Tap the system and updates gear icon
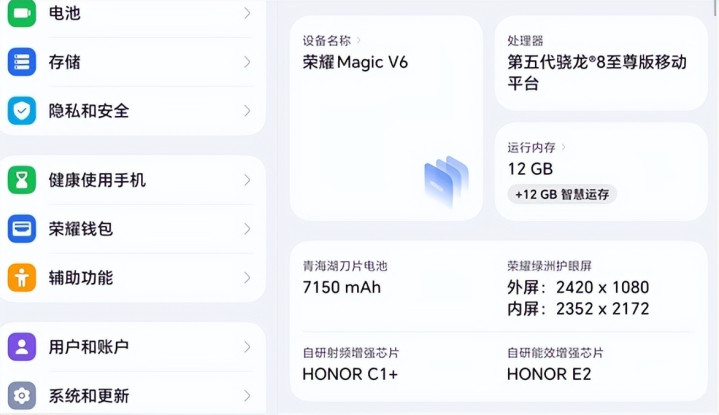The height and width of the screenshot is (415, 719). tap(22, 395)
